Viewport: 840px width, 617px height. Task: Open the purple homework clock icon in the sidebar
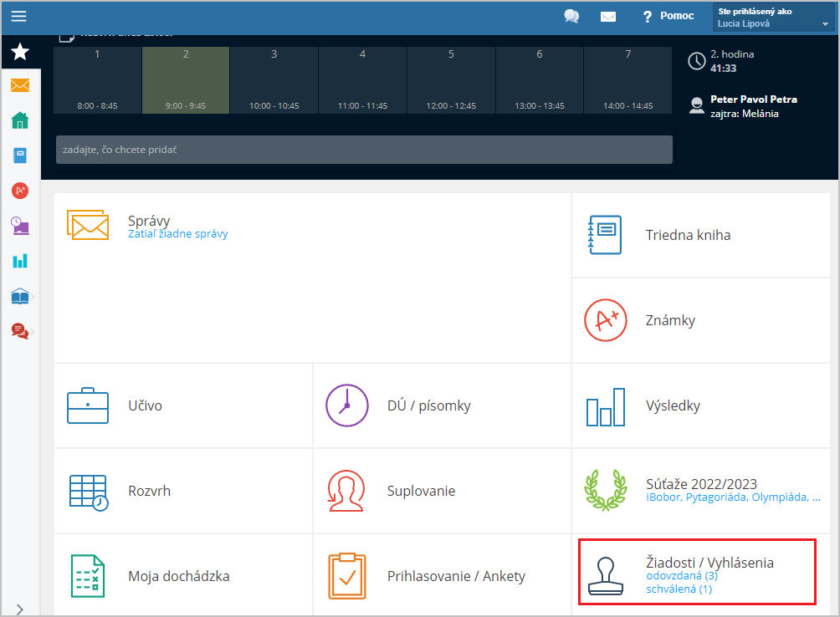coord(20,226)
